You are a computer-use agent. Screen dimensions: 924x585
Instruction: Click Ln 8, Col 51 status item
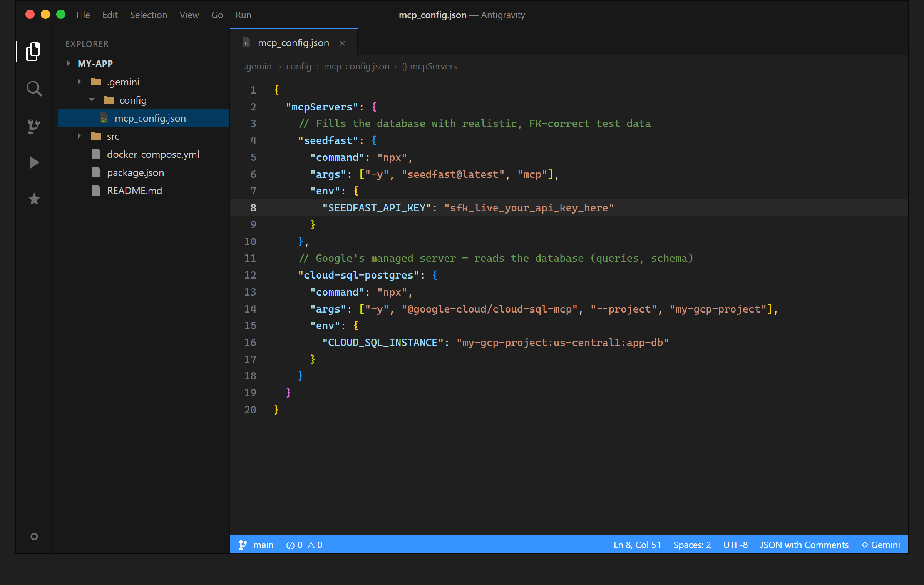[x=637, y=545]
